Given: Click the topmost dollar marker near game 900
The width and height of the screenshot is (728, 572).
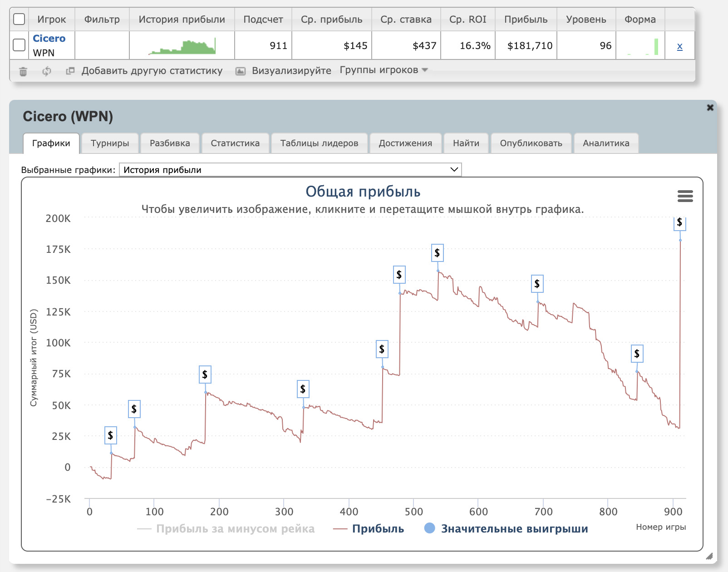Looking at the screenshot, I should coord(679,222).
